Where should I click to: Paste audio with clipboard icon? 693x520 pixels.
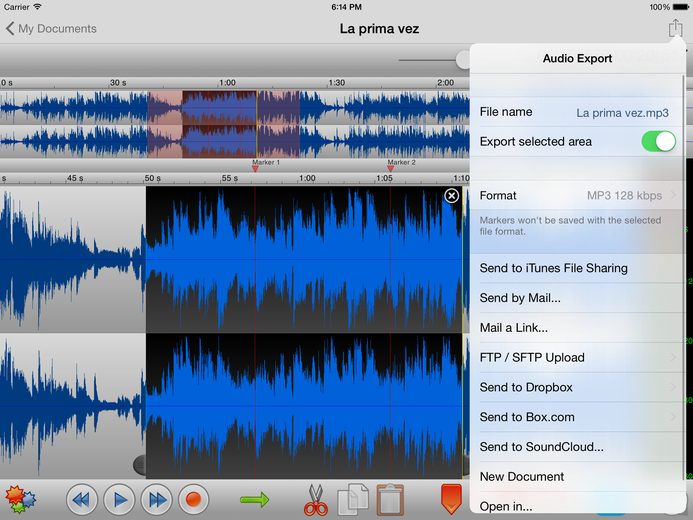[390, 500]
